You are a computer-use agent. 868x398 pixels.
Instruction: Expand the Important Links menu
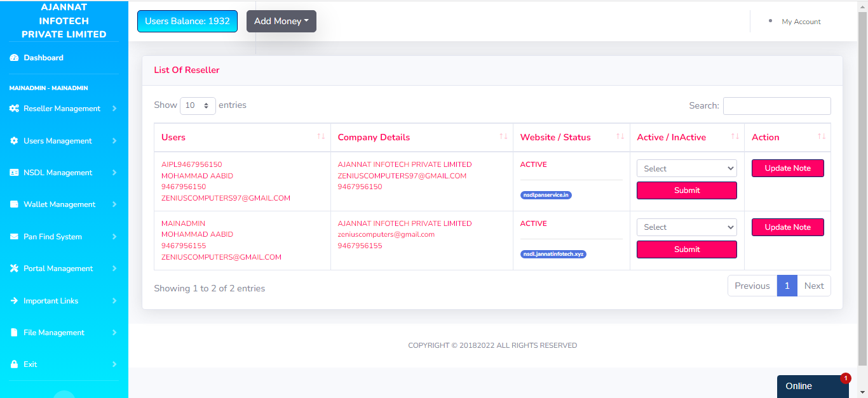(64, 301)
